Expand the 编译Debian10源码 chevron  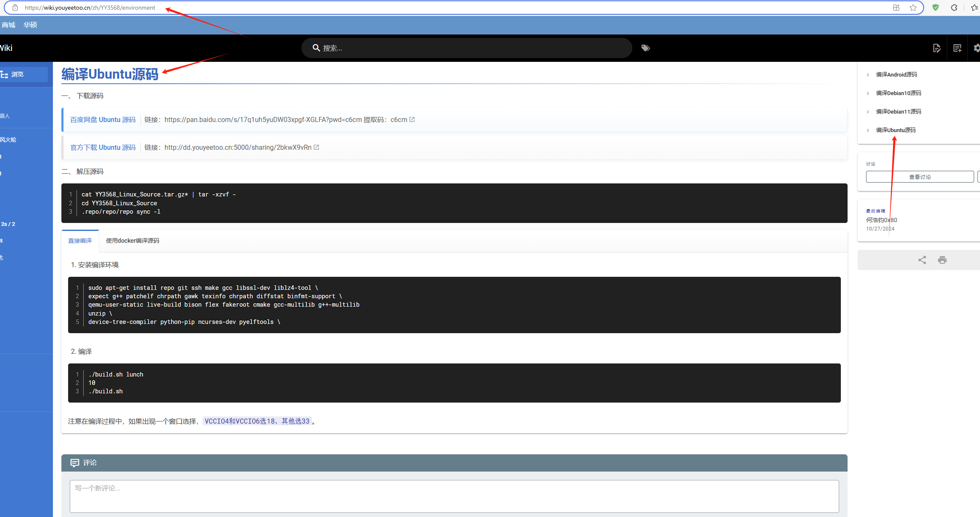[868, 93]
